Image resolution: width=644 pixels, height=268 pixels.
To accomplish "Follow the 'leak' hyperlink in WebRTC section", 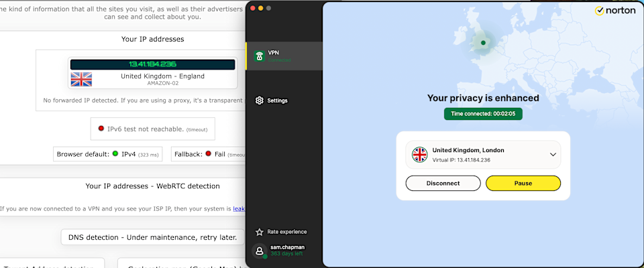I will point(238,209).
